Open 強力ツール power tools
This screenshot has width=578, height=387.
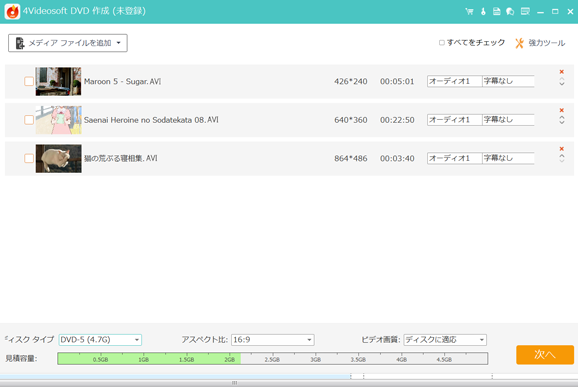(x=540, y=43)
